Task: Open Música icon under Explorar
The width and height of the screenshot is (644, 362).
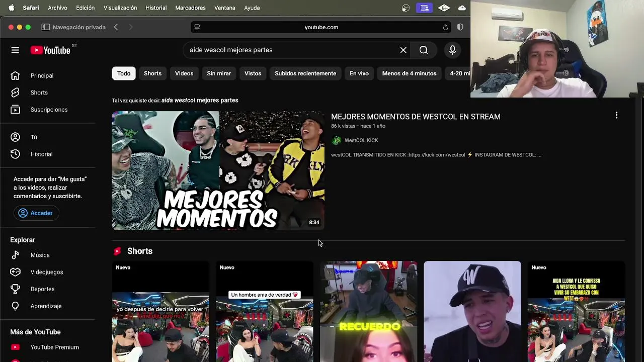Action: (15, 255)
